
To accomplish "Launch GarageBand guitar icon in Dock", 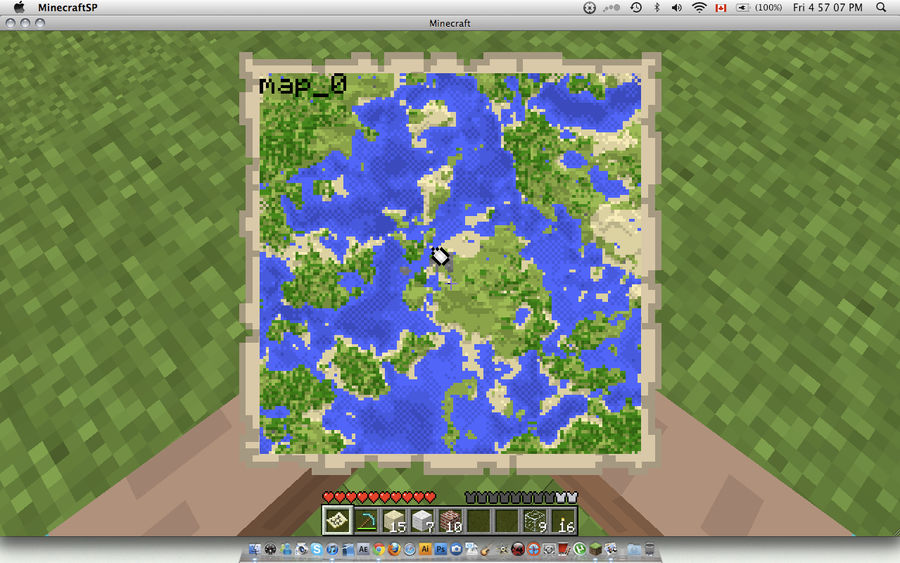I will click(486, 550).
